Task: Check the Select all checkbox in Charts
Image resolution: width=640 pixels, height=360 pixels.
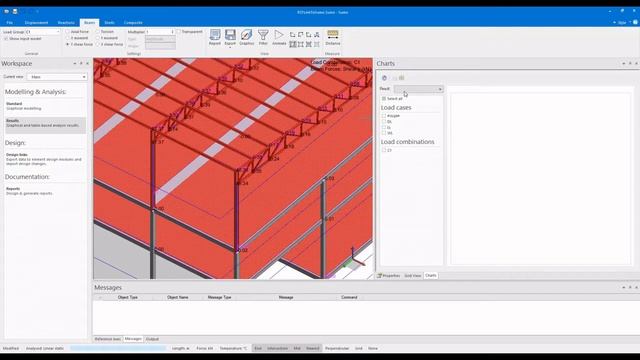Action: click(384, 99)
